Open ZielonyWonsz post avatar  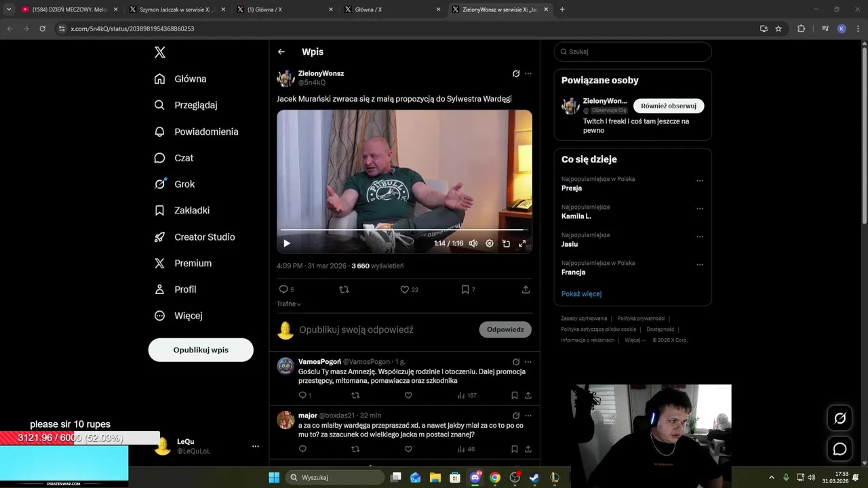coord(285,78)
